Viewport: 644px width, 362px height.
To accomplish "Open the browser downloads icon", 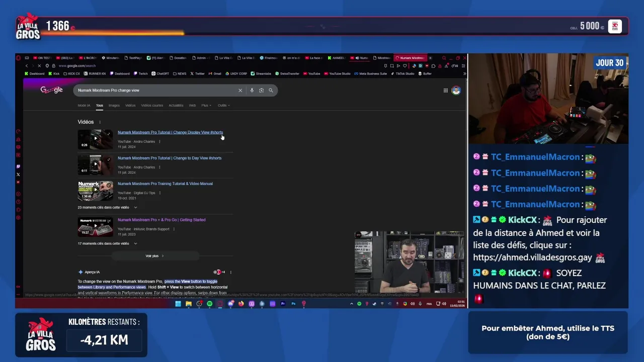I will point(446,66).
